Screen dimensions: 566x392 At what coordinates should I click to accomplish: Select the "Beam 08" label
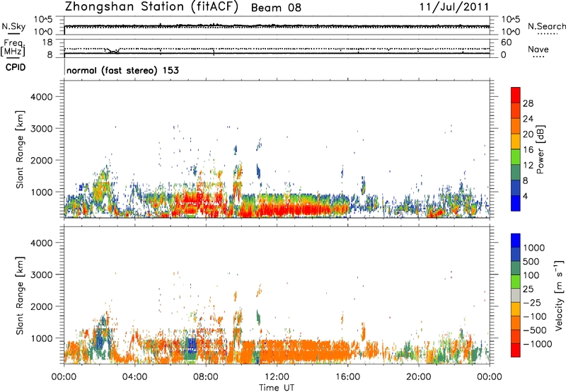[276, 8]
